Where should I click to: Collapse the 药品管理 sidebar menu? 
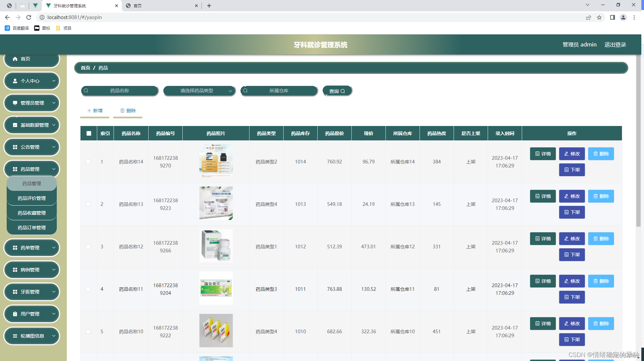(32, 169)
